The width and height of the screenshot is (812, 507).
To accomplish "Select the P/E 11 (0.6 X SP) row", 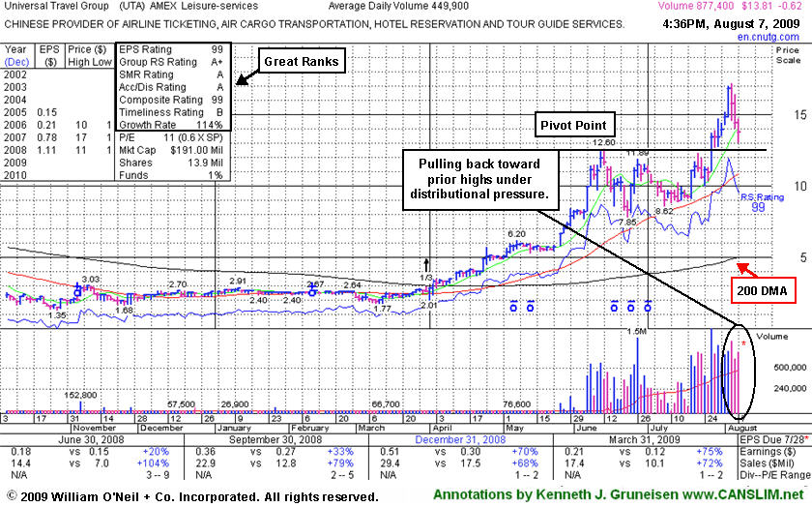I will (171, 137).
